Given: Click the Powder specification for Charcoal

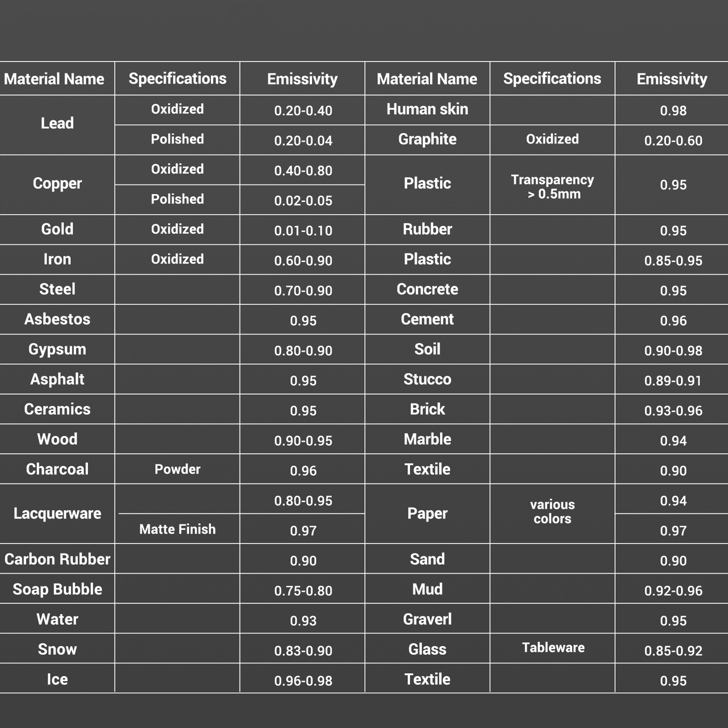Looking at the screenshot, I should (177, 469).
